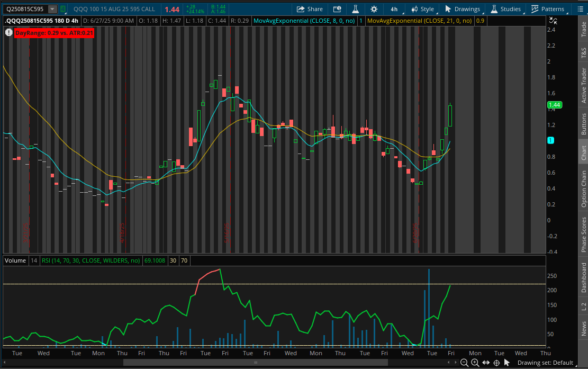
Task: Click MovAvgExponential (CLOSE, 21, 0, no) study label
Action: [x=419, y=21]
